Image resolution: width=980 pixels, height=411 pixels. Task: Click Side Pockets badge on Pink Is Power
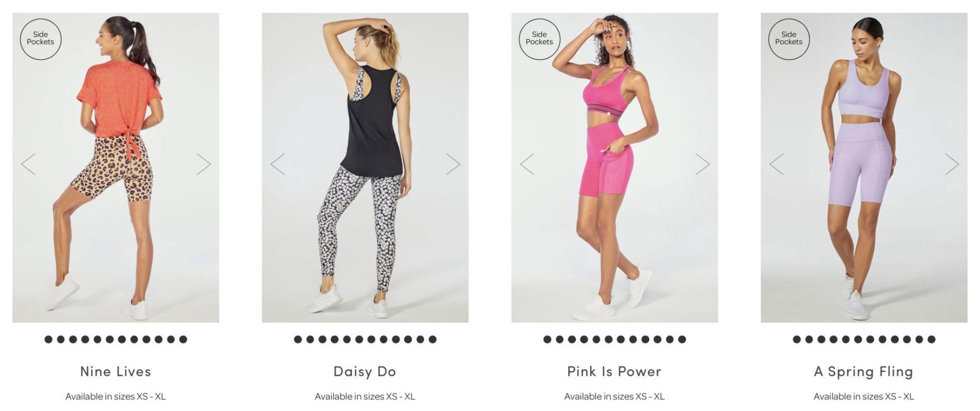pos(540,39)
